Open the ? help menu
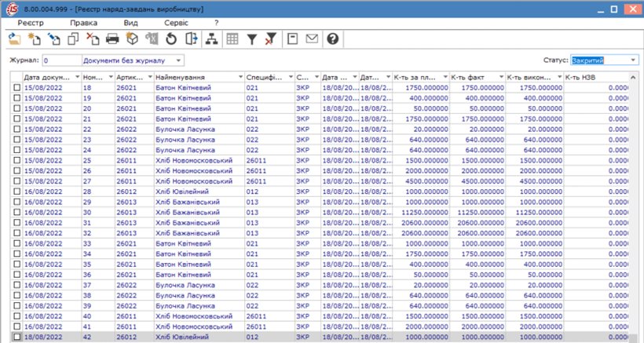 point(217,23)
